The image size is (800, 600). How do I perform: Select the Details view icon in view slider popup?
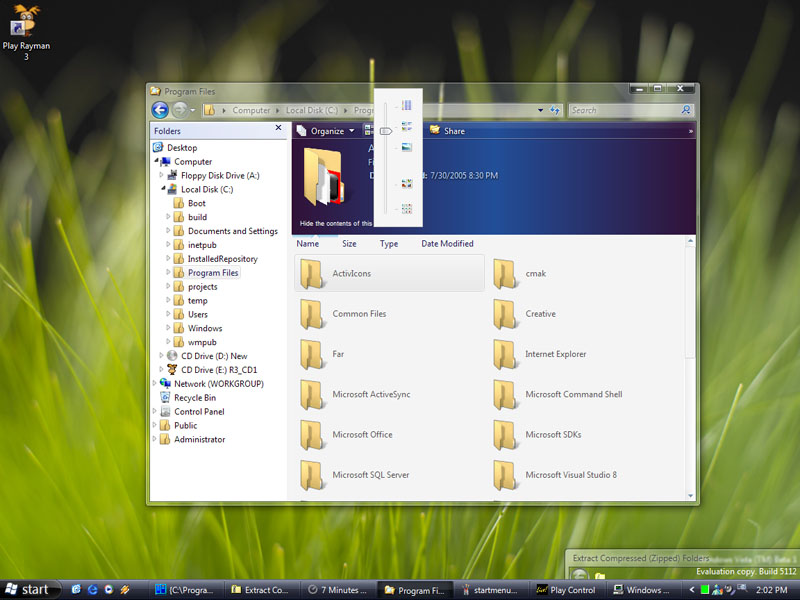coord(406,105)
